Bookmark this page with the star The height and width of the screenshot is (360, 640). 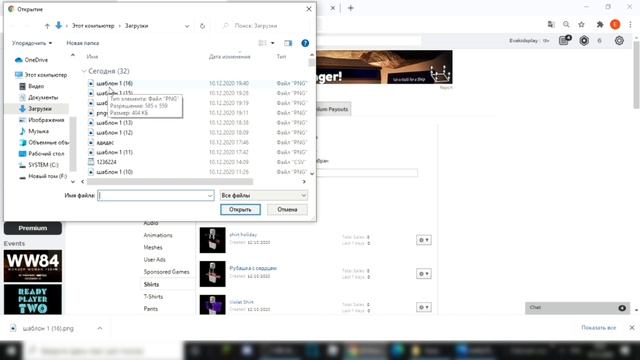[582, 24]
